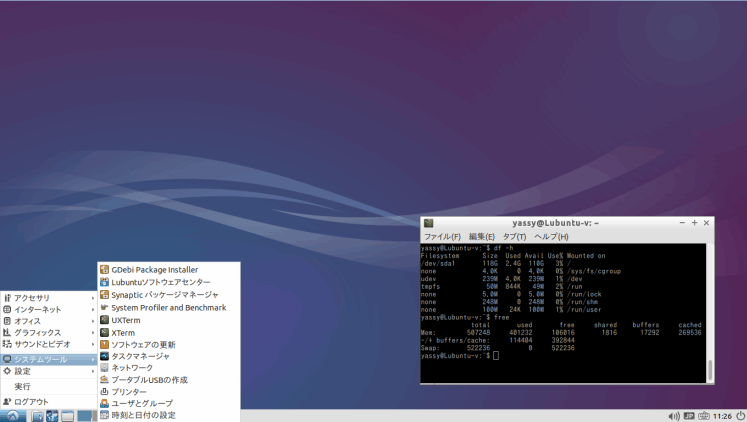Image resolution: width=747 pixels, height=422 pixels.
Task: Expand the インターネット submenu
Action: [x=49, y=310]
